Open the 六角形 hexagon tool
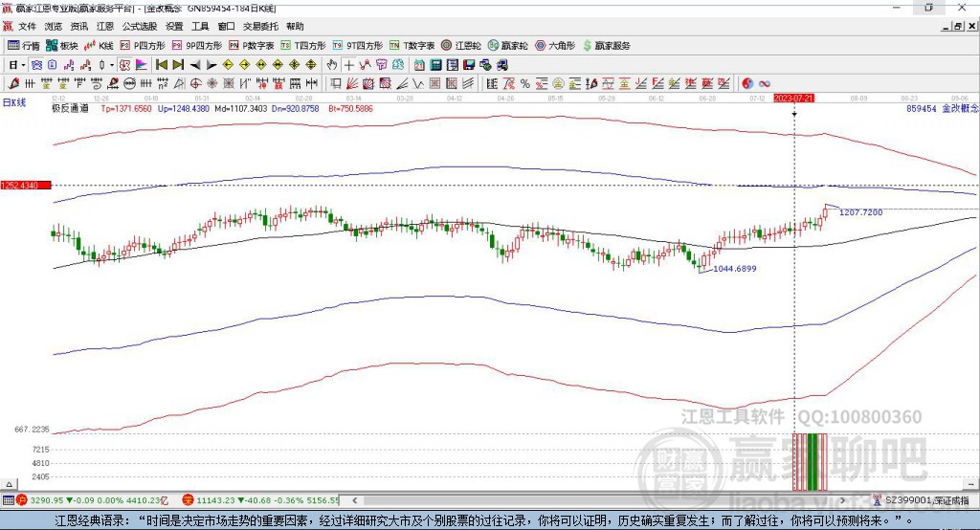This screenshot has height=530, width=980. pos(555,46)
